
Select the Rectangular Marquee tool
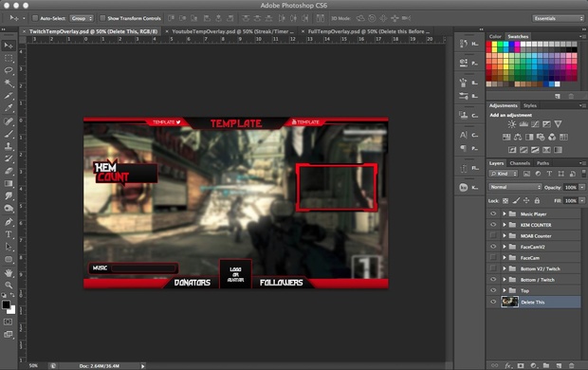(x=9, y=59)
